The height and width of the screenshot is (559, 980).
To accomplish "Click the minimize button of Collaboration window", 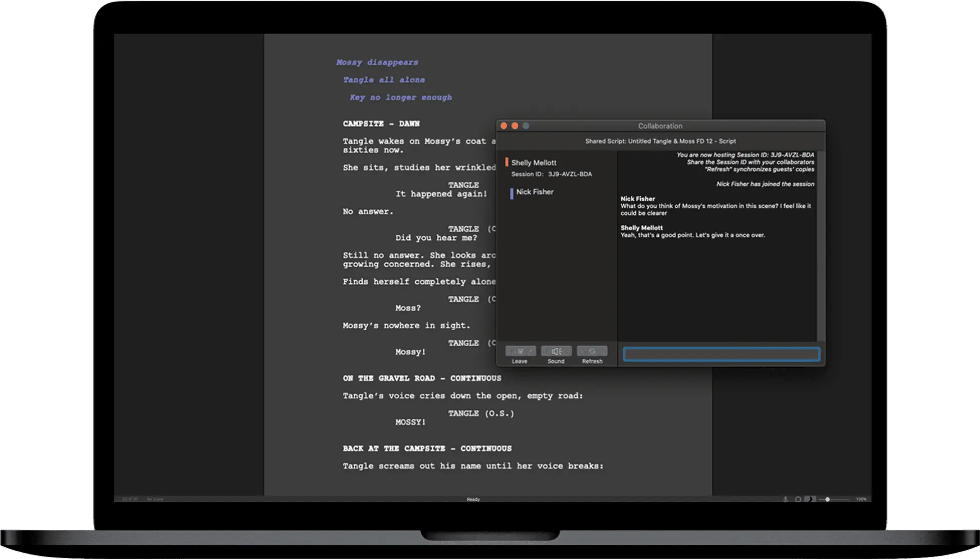I will coord(515,126).
